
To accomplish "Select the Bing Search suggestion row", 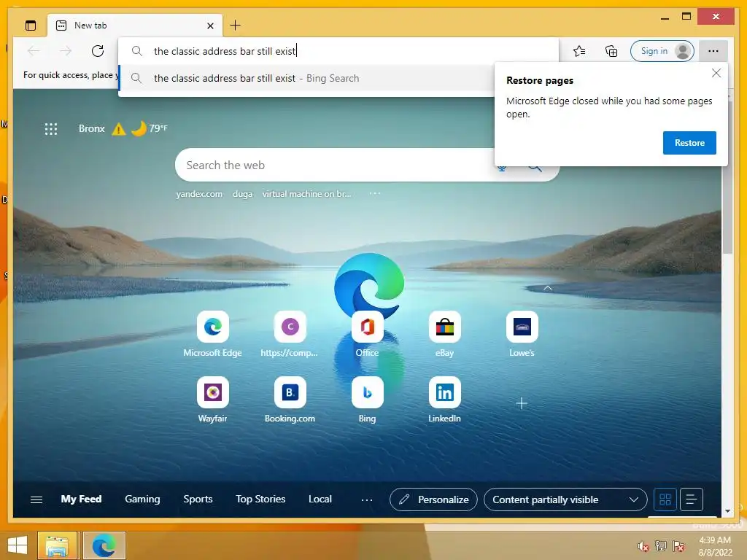I will point(306,78).
